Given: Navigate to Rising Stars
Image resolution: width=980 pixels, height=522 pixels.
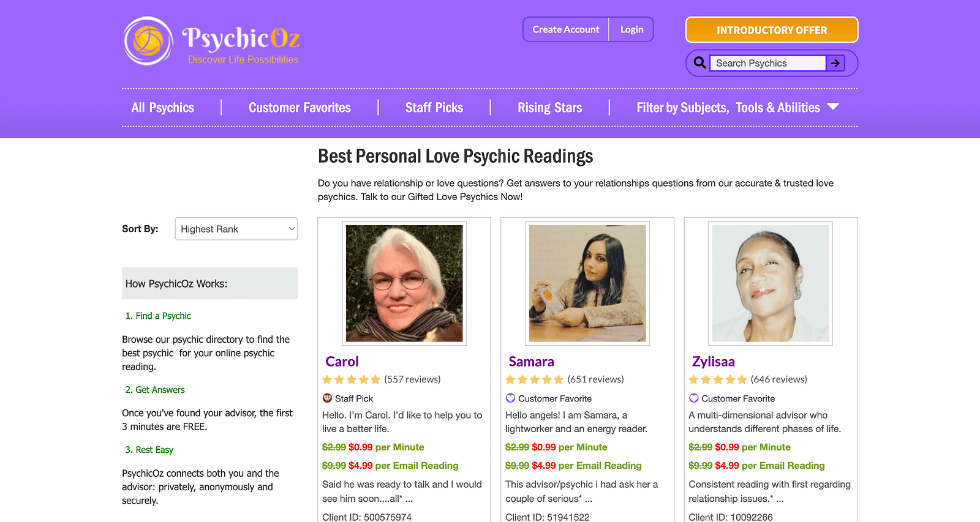Looking at the screenshot, I should coord(550,108).
